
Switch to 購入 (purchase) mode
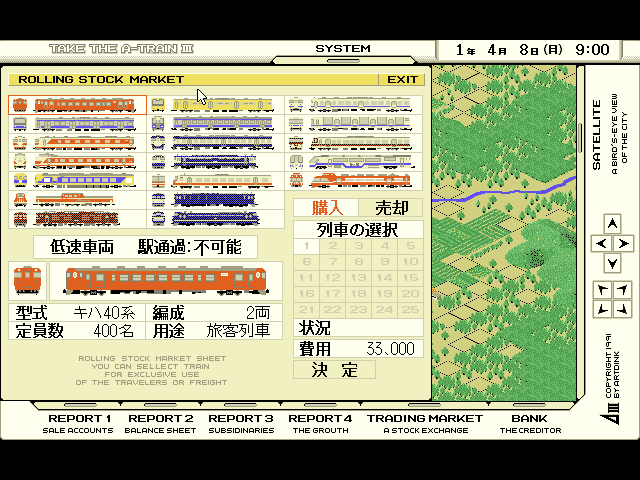327,208
